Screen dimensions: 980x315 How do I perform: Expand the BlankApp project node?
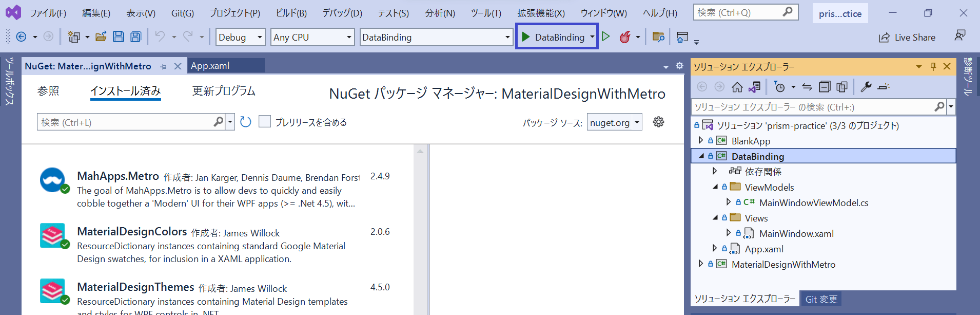701,140
